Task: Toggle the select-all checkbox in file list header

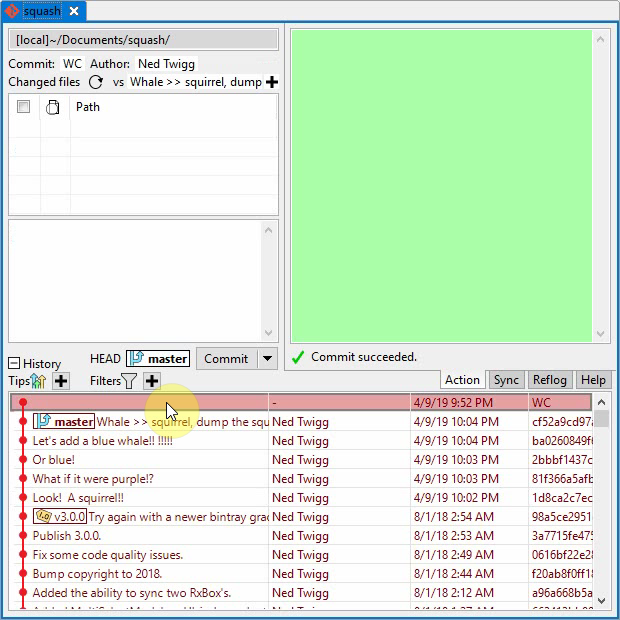Action: coord(24,107)
